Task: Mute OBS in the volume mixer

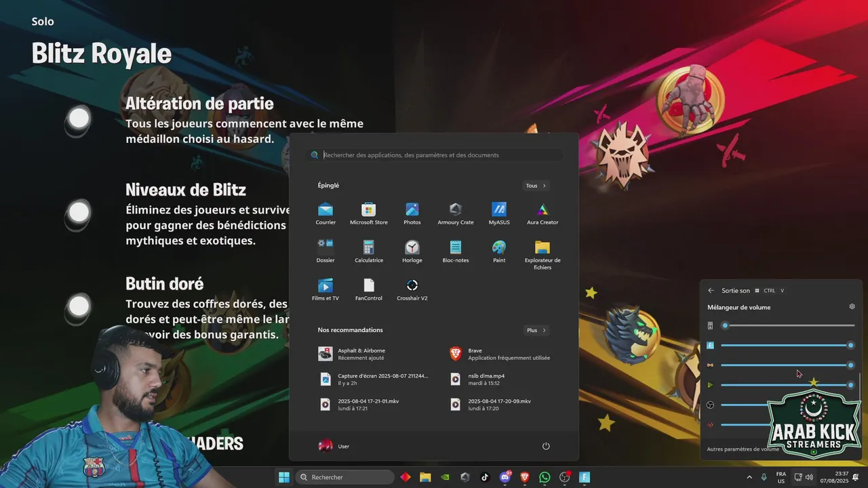Action: 710,405
